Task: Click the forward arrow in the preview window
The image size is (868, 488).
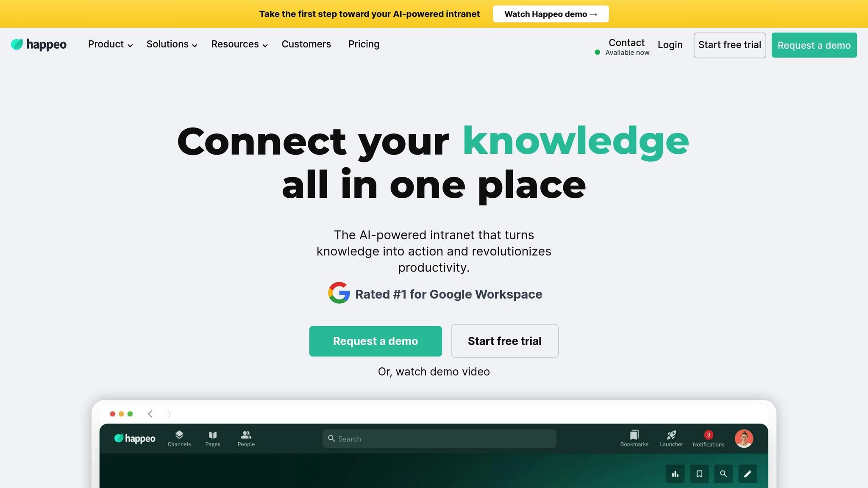Action: 169,414
